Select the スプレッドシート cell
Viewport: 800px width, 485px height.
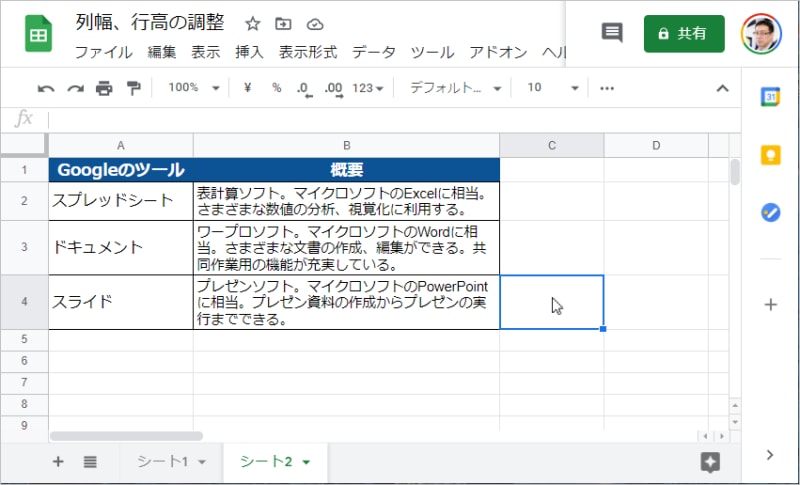coord(121,201)
